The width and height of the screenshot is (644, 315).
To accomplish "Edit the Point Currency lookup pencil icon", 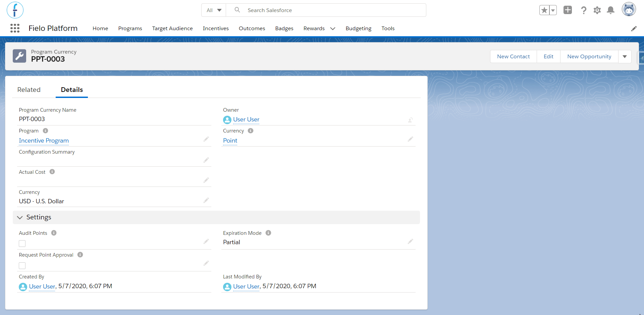I will [410, 139].
